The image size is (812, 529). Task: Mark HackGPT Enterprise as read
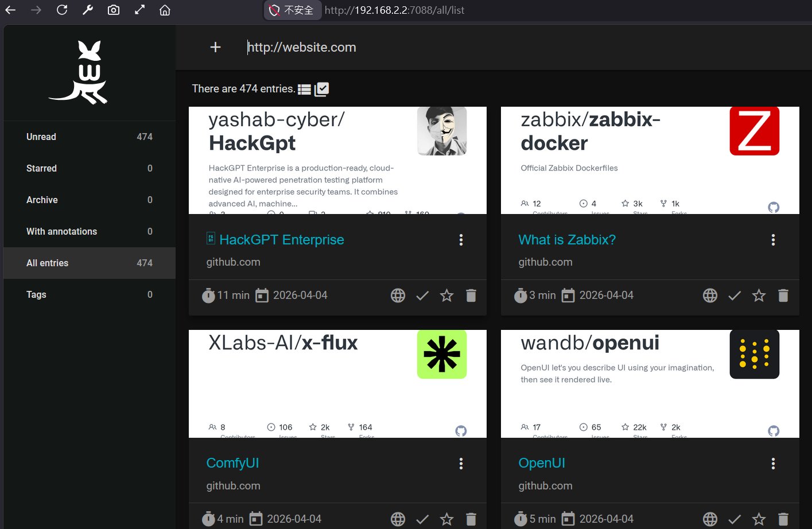[422, 295]
